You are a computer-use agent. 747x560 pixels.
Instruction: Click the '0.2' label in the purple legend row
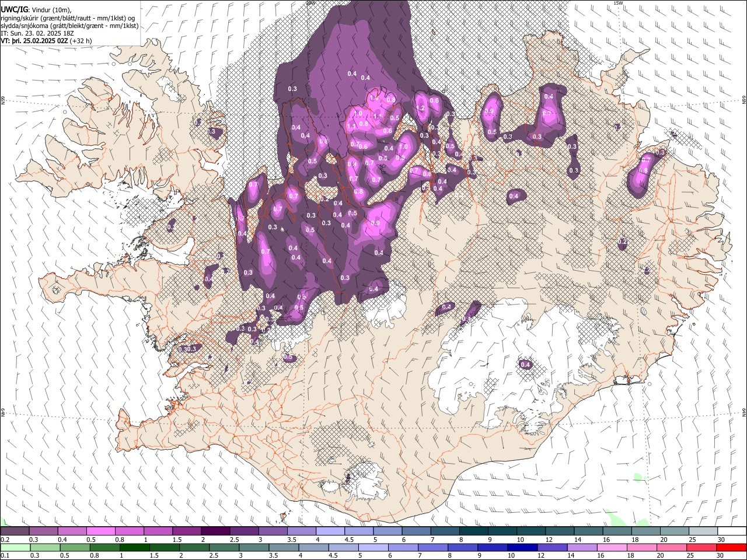[4, 540]
